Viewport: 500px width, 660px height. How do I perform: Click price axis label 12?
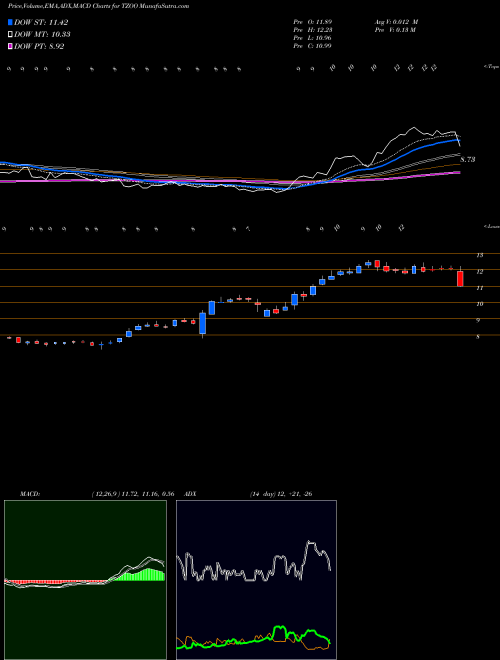click(479, 272)
